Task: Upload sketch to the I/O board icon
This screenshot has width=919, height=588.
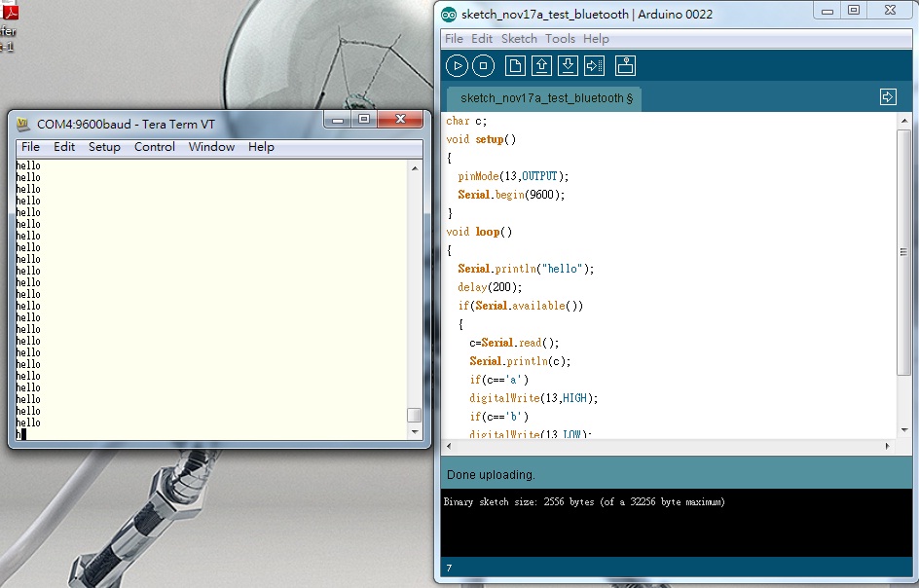Action: pos(594,65)
